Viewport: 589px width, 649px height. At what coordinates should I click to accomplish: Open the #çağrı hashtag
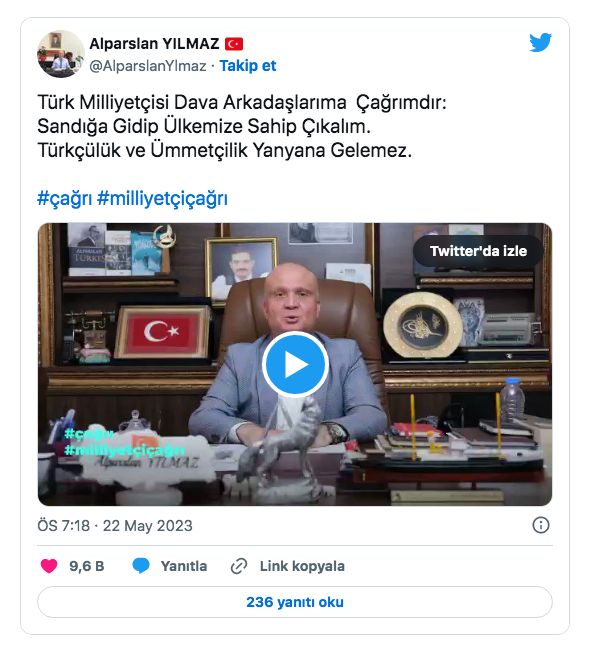point(65,198)
